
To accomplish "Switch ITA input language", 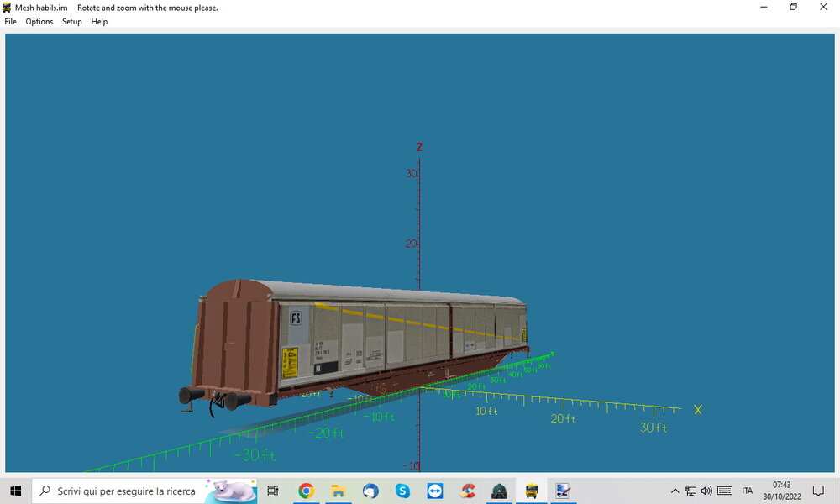I will 748,491.
